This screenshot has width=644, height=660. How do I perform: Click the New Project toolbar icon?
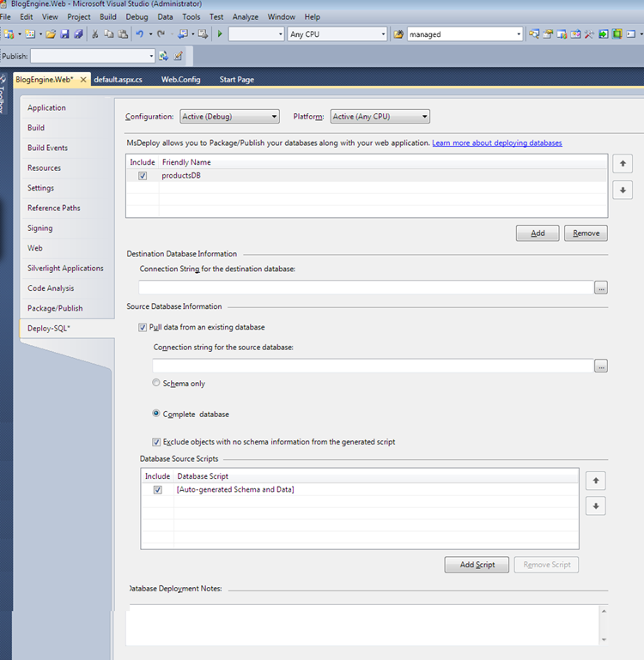[9, 34]
